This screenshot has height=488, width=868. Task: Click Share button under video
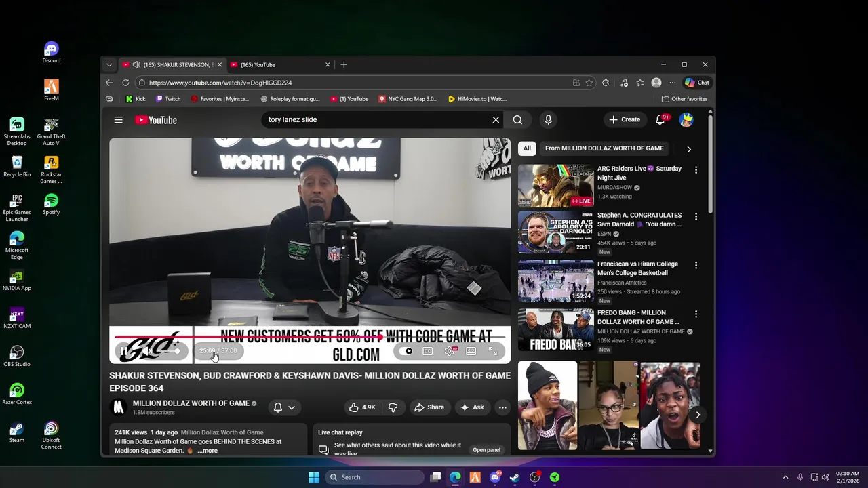(429, 407)
